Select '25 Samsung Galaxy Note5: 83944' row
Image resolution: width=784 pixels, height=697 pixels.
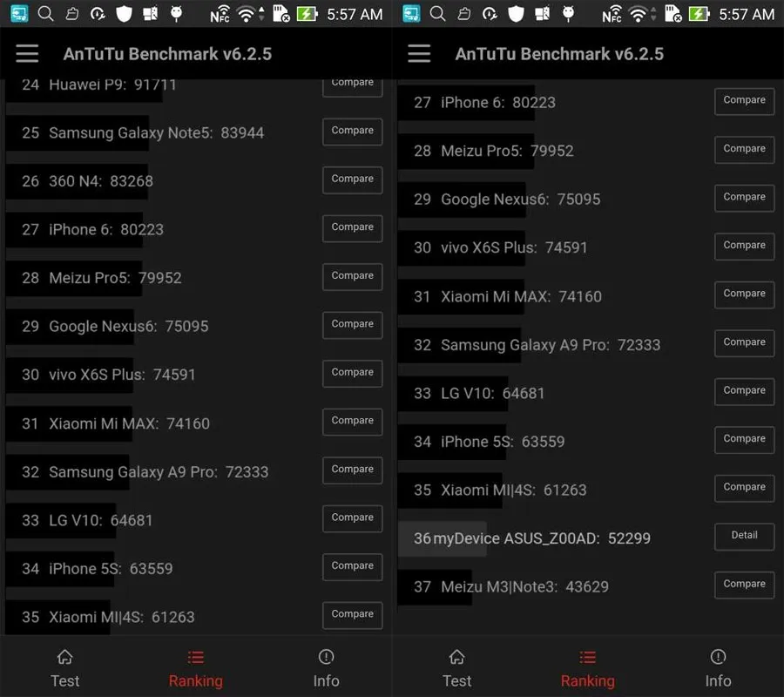coord(195,133)
